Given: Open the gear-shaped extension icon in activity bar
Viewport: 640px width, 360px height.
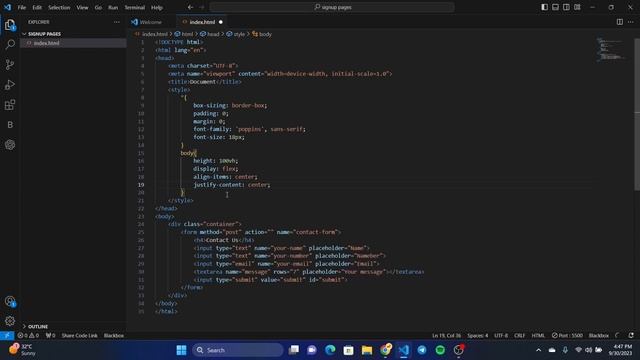Looking at the screenshot, I should (10, 145).
